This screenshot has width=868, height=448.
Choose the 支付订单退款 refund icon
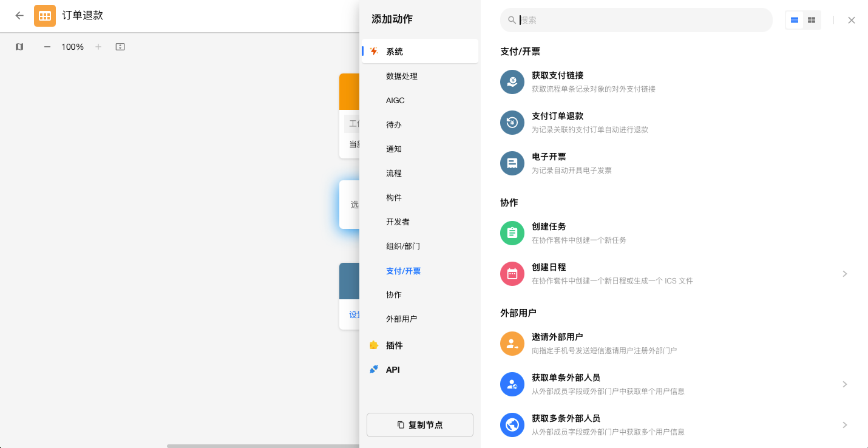[512, 123]
